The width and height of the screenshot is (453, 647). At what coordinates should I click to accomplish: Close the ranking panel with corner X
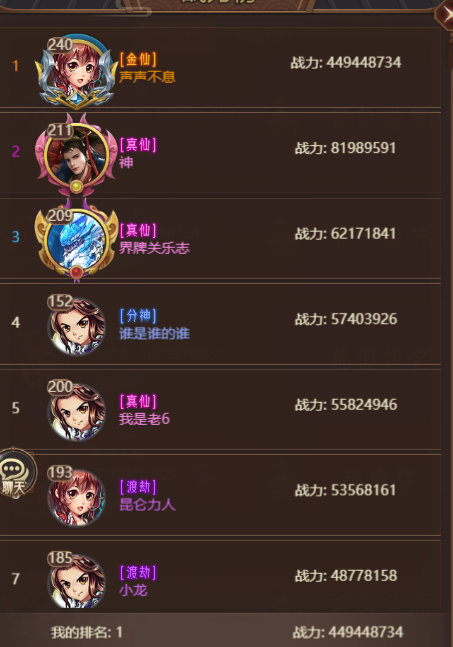[445, 14]
